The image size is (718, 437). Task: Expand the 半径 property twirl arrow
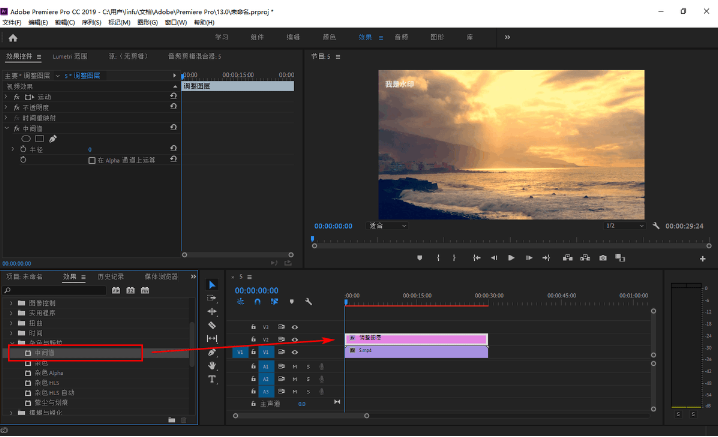coord(13,149)
